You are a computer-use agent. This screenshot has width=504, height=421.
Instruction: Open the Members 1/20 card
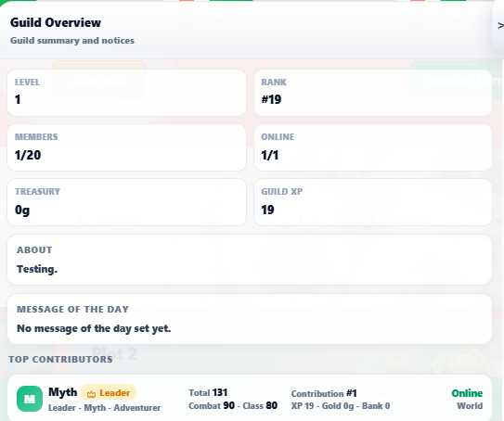(126, 147)
